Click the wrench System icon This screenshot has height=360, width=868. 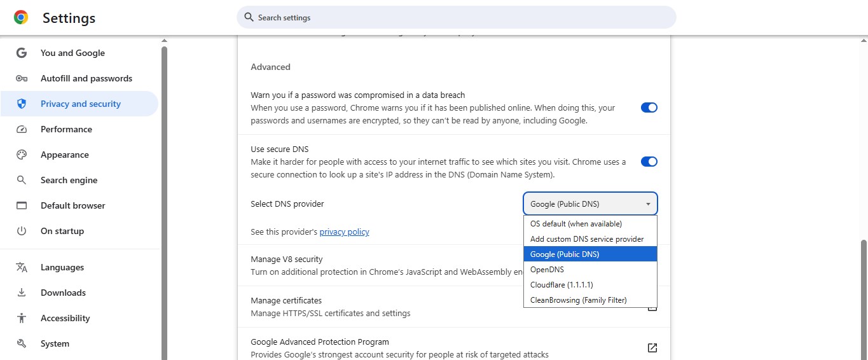pyautogui.click(x=22, y=343)
